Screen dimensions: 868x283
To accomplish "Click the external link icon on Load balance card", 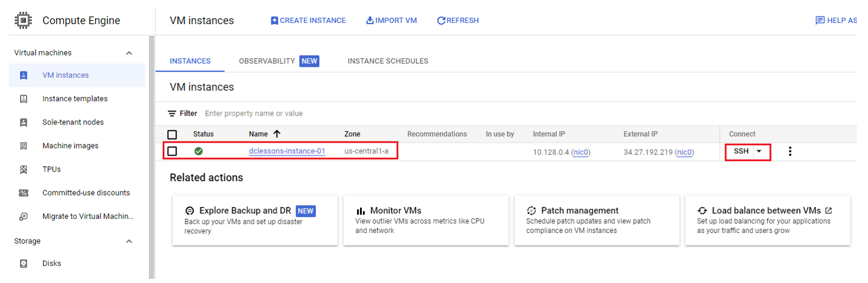I will click(828, 210).
